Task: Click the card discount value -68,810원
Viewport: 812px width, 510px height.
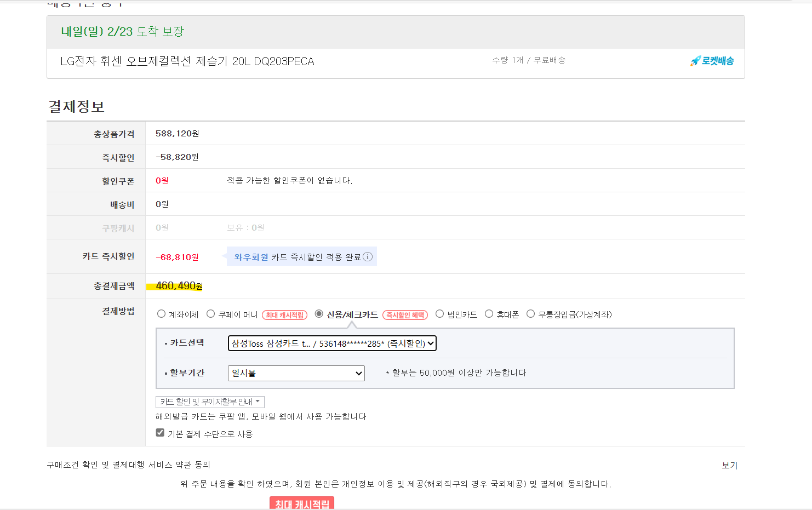Action: point(177,257)
